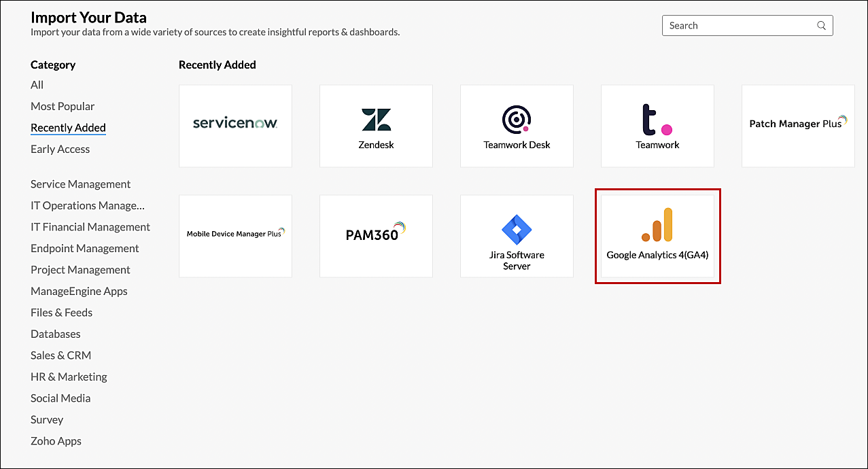
Task: Open Google Analytics 4(GA4) connector
Action: (657, 236)
